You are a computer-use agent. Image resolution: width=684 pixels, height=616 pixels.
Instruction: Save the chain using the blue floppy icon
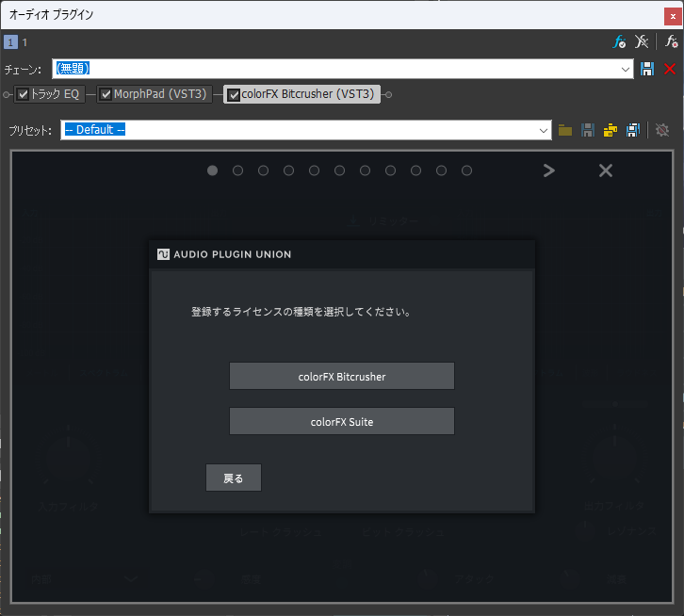coord(647,69)
